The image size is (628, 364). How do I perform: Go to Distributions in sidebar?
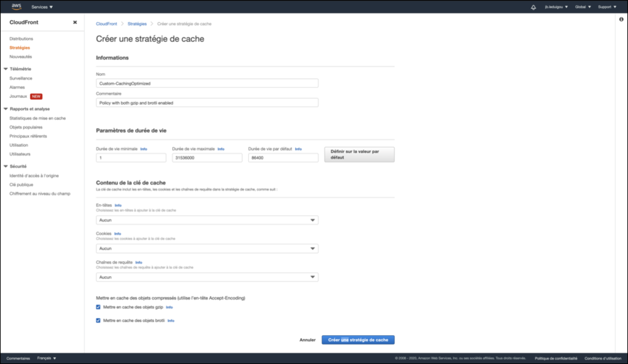point(21,39)
